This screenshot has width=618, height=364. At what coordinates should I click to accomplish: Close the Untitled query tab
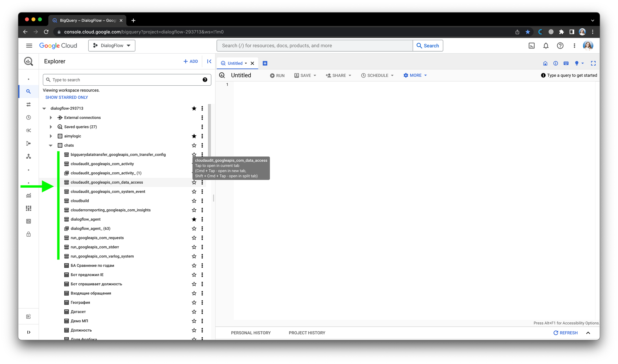pyautogui.click(x=252, y=63)
